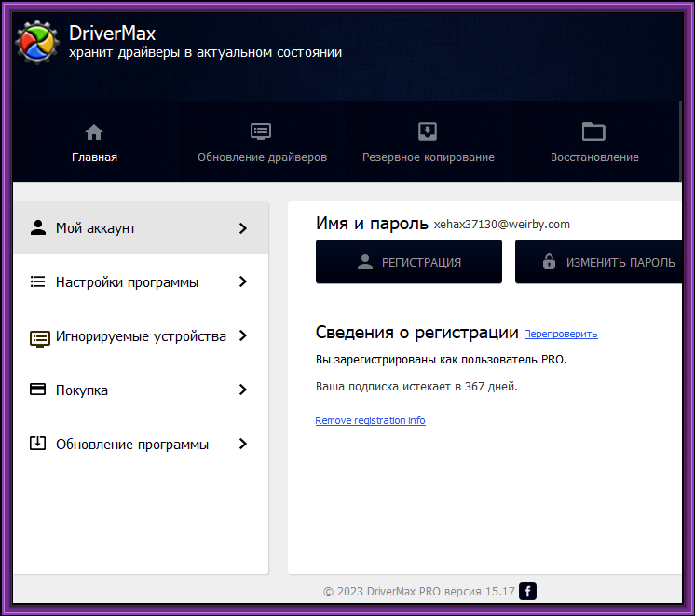Click the Remove registration info link

[370, 420]
